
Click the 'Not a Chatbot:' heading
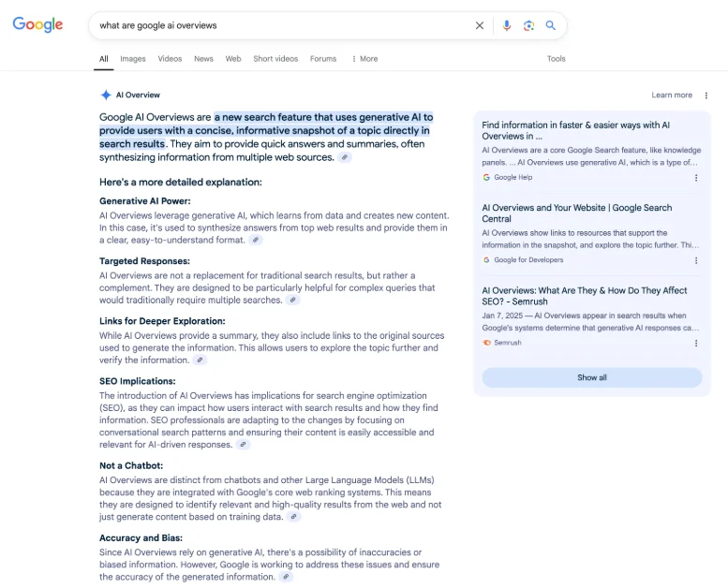coord(131,465)
